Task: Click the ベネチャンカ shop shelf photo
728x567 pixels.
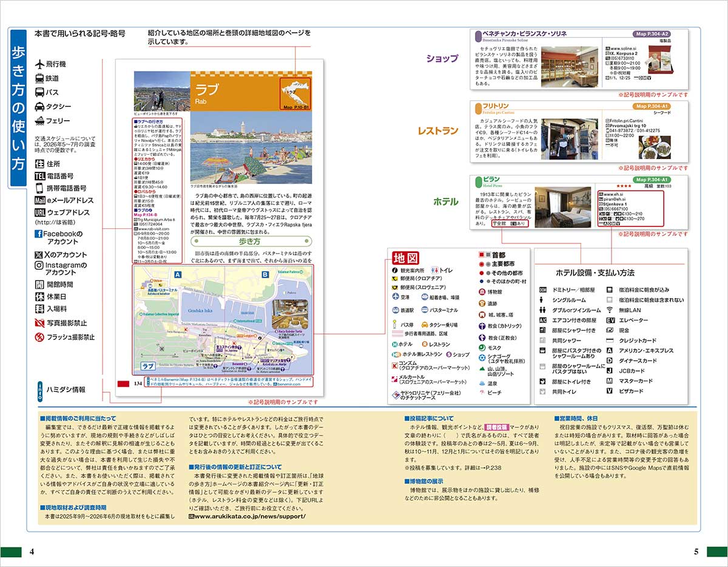Action: coord(568,67)
